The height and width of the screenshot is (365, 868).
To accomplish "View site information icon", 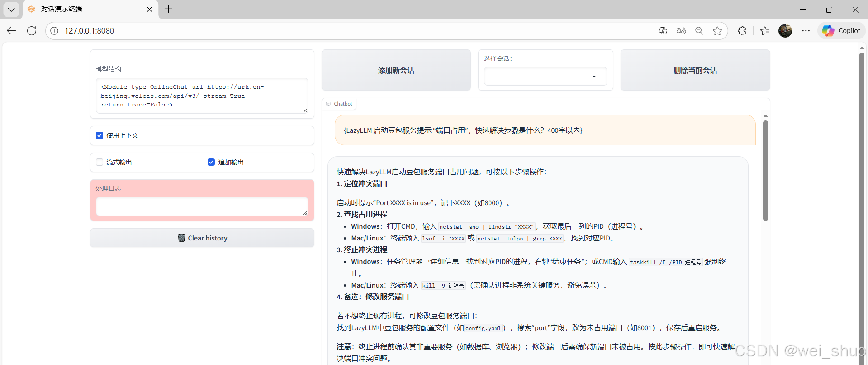I will (54, 31).
